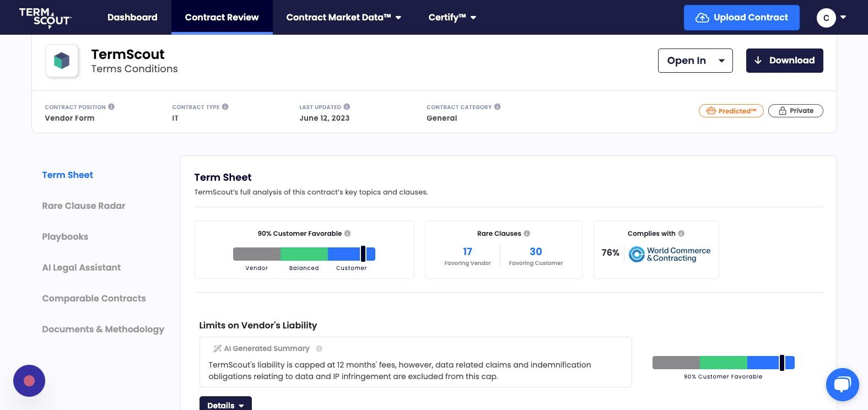The height and width of the screenshot is (410, 868).
Task: Open Comparable Contracts section
Action: tap(94, 299)
